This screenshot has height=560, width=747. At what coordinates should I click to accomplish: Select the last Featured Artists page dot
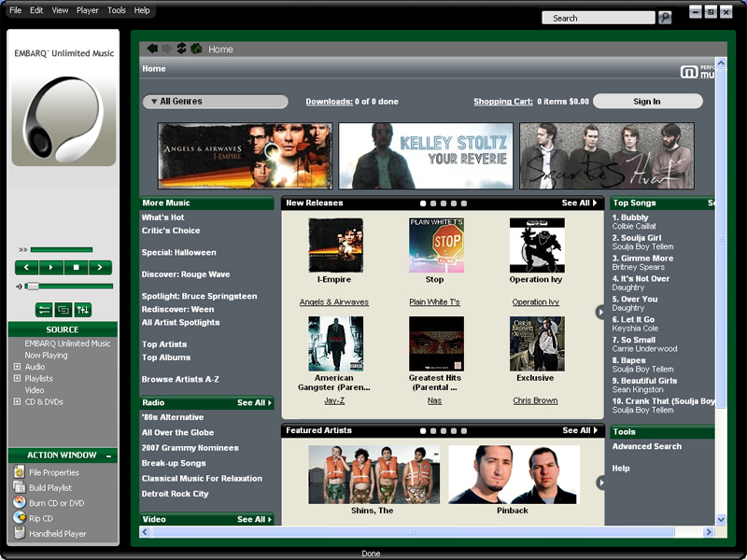point(464,431)
